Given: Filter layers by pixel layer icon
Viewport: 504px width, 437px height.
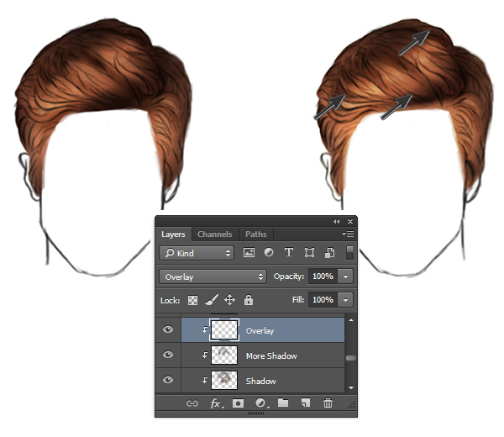Looking at the screenshot, I should click(249, 252).
